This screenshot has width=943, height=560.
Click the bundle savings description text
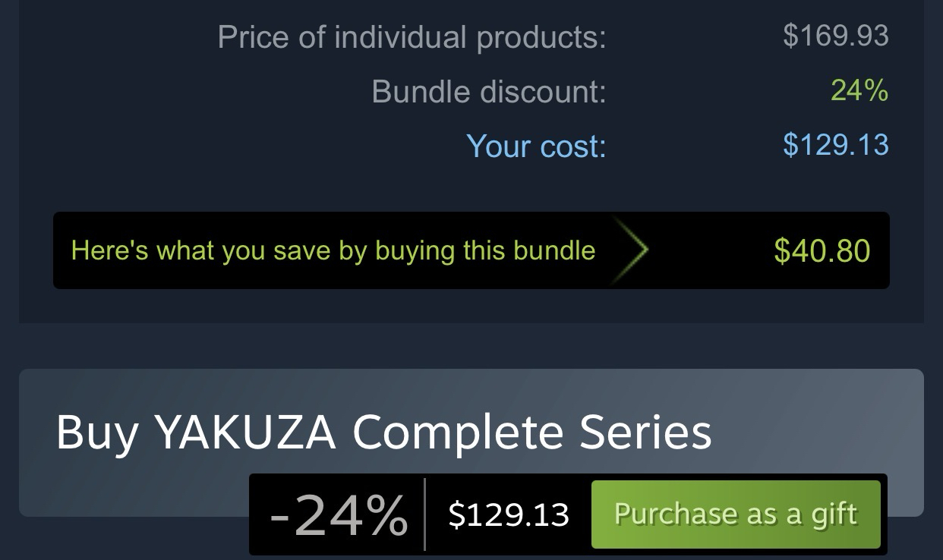[333, 250]
